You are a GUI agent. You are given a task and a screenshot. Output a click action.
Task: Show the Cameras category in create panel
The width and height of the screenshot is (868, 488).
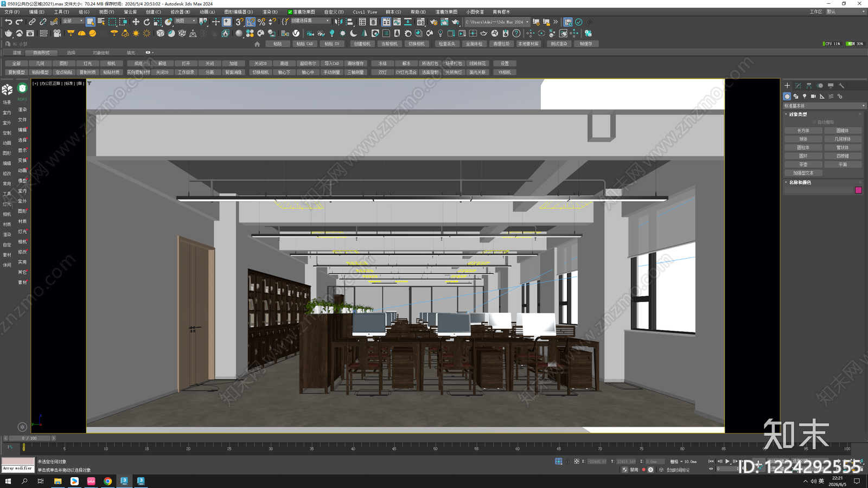813,97
